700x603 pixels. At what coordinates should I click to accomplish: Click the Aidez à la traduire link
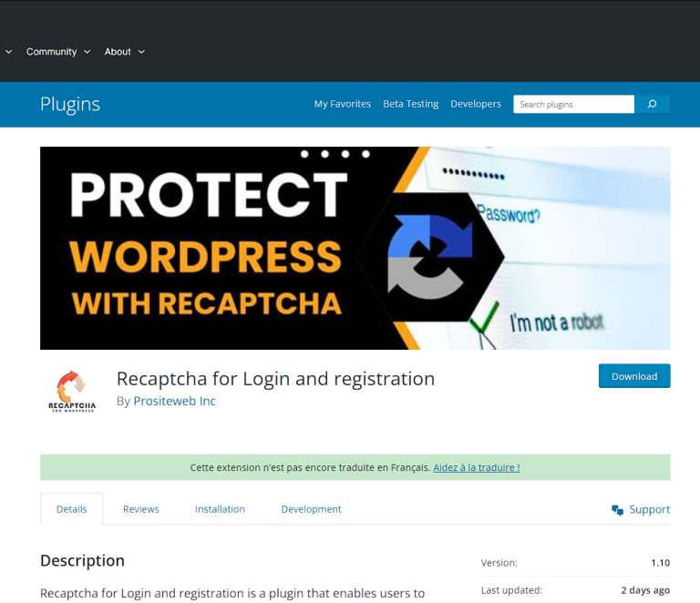click(477, 467)
